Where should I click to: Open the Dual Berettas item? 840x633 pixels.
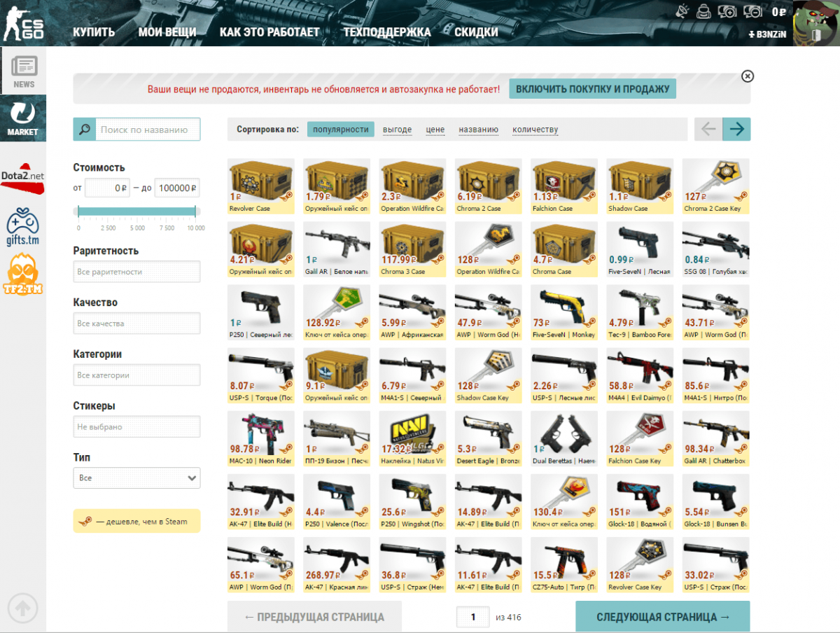[564, 438]
